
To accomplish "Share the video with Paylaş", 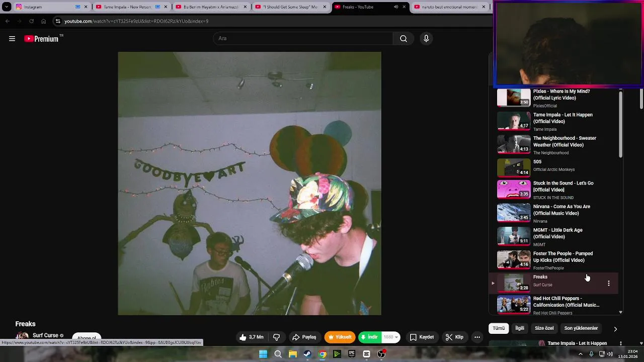I will 304,337.
